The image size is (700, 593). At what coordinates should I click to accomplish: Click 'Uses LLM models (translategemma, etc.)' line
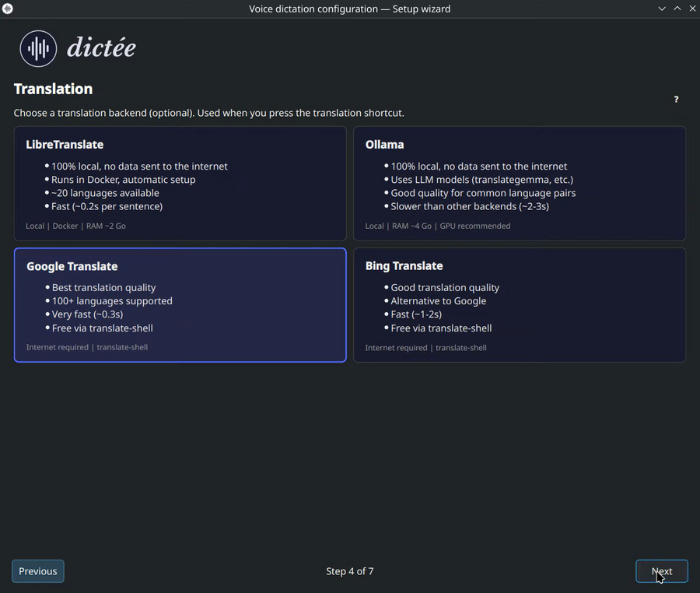pyautogui.click(x=481, y=180)
